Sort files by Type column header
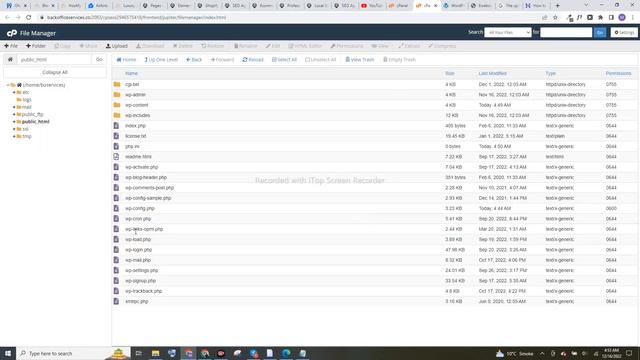This screenshot has height=360, width=640. 551,73
